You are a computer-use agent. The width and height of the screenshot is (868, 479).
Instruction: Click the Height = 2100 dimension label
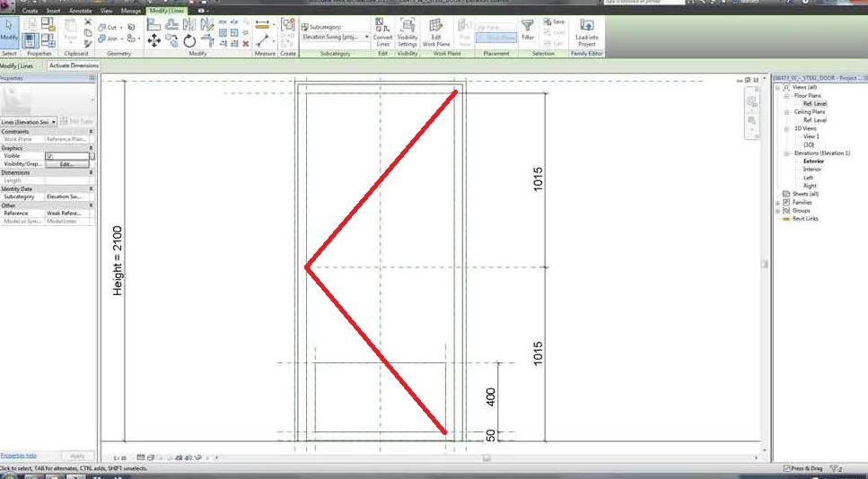pyautogui.click(x=118, y=260)
